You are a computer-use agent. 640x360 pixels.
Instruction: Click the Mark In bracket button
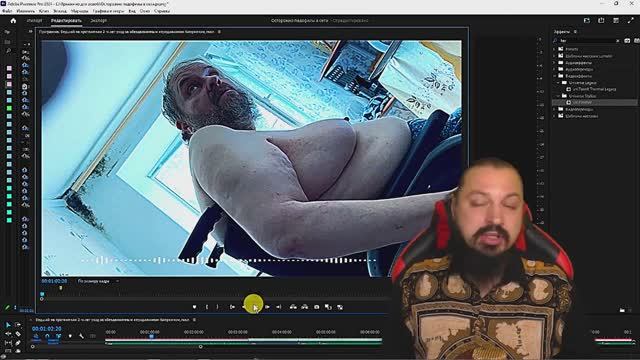207,307
